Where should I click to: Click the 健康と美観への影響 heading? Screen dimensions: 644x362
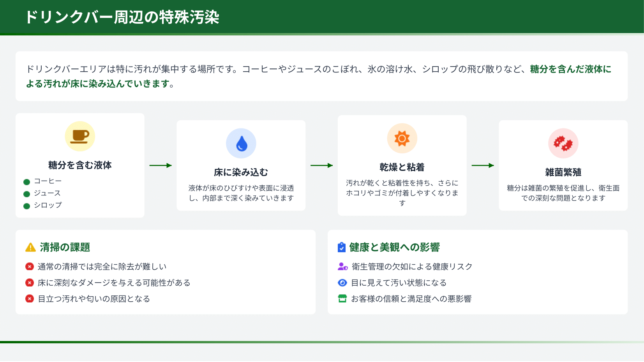coord(394,247)
